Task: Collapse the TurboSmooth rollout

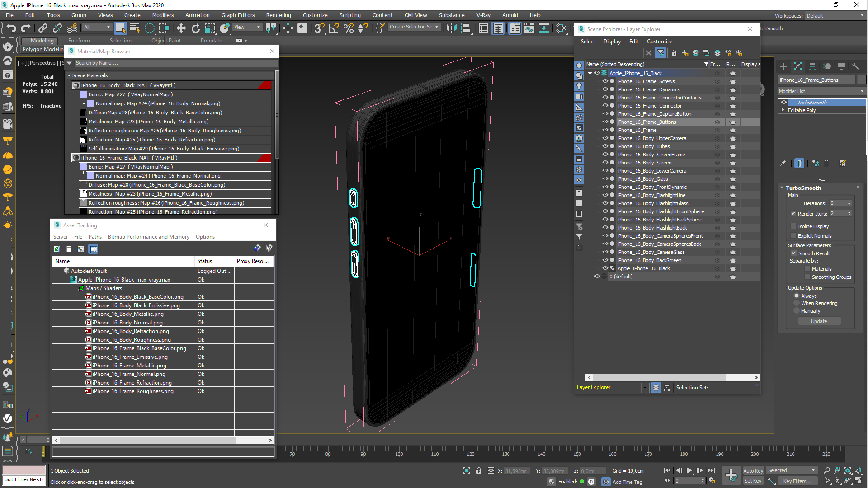Action: (782, 188)
